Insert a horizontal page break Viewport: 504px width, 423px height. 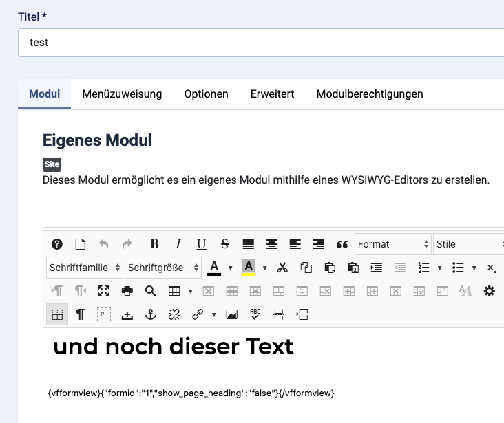point(279,314)
